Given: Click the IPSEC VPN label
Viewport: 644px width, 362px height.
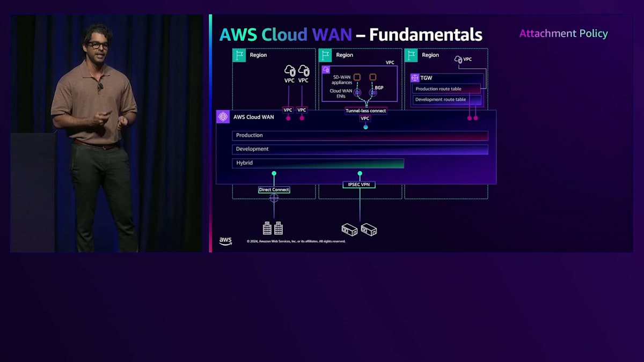Looking at the screenshot, I should [x=359, y=184].
